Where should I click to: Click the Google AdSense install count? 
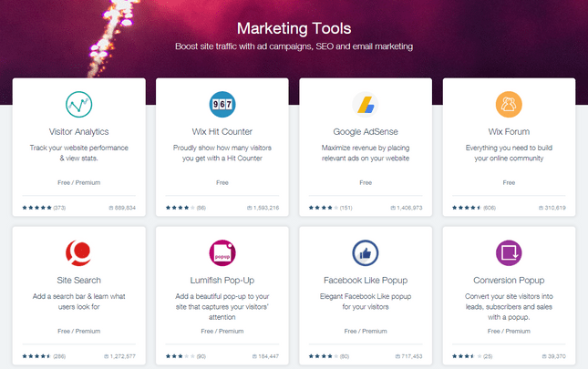[407, 207]
